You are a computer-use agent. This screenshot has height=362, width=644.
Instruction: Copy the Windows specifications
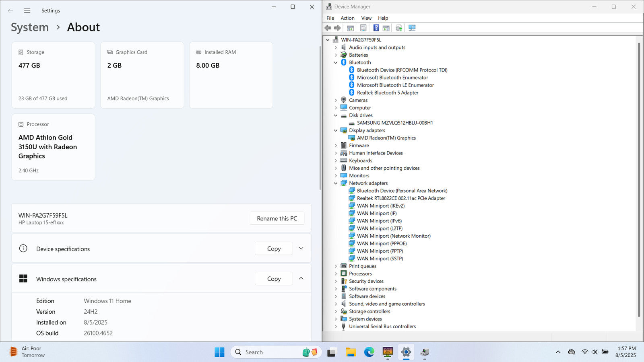coord(274,279)
